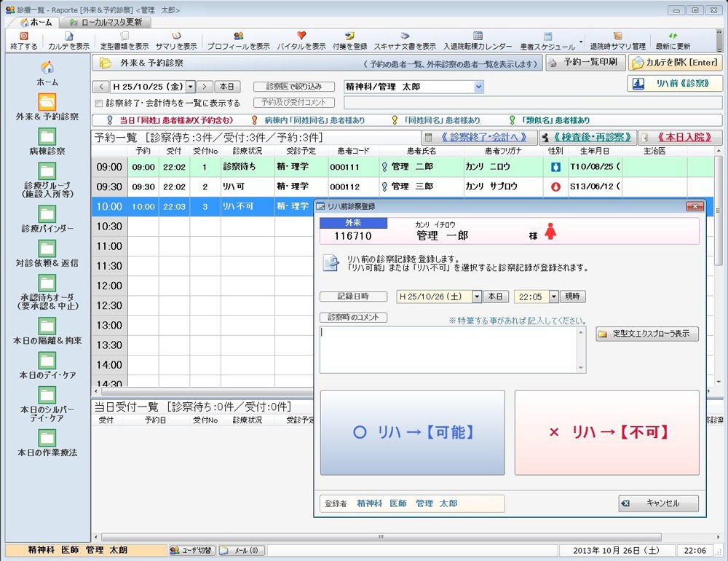Screen dimensions: 728x561
Task: Open 患者スケジュール toolbar icon
Action: point(548,36)
